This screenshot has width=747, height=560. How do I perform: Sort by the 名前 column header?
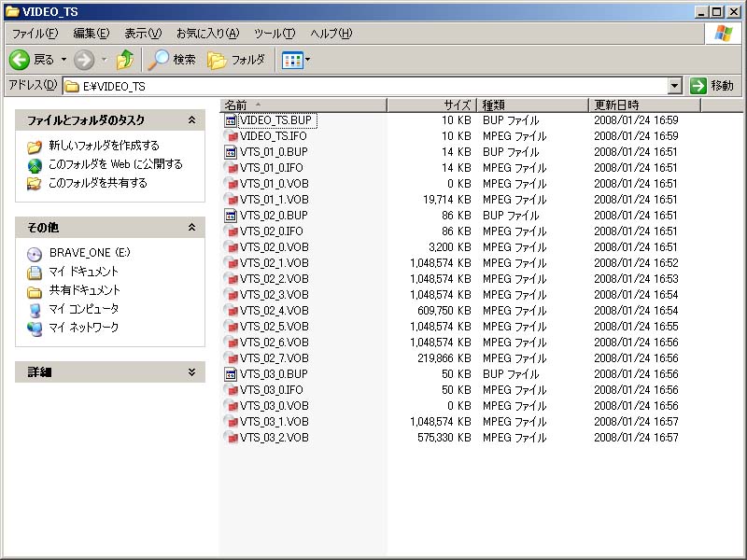[x=304, y=105]
